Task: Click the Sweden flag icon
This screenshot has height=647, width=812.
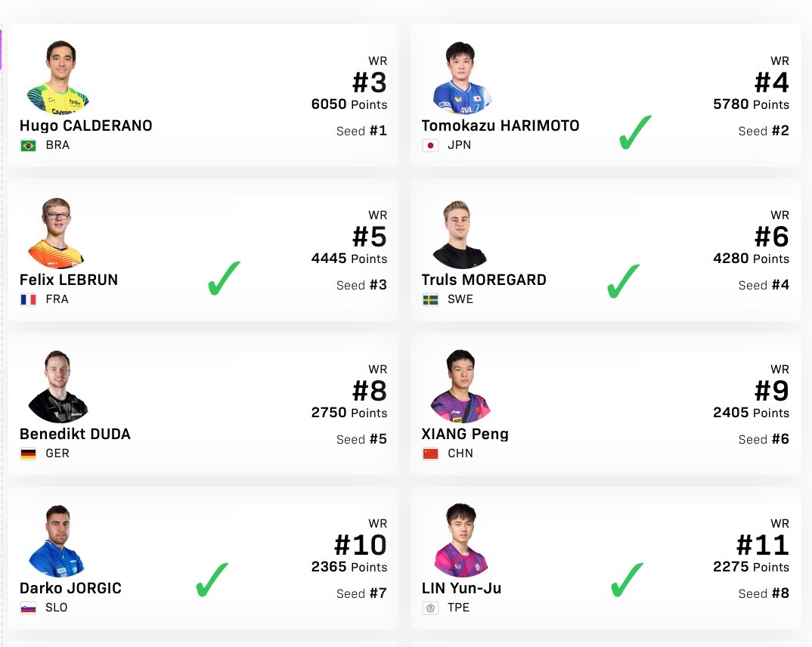Action: [x=431, y=299]
